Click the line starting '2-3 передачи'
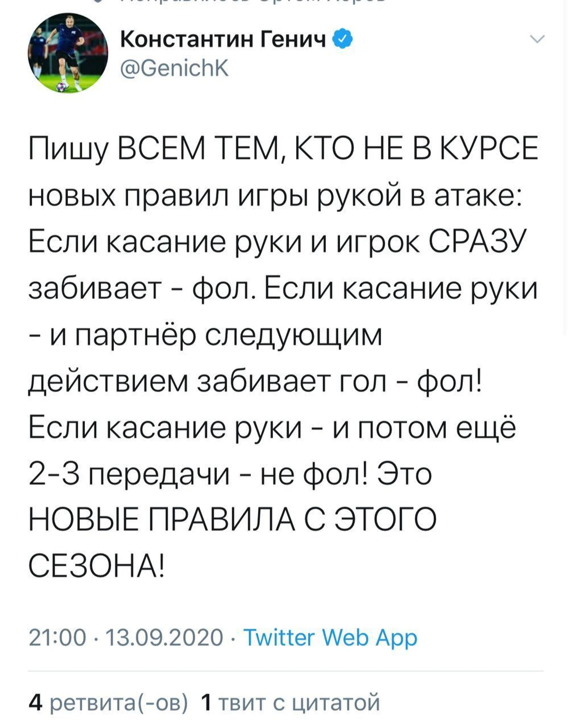 (230, 474)
